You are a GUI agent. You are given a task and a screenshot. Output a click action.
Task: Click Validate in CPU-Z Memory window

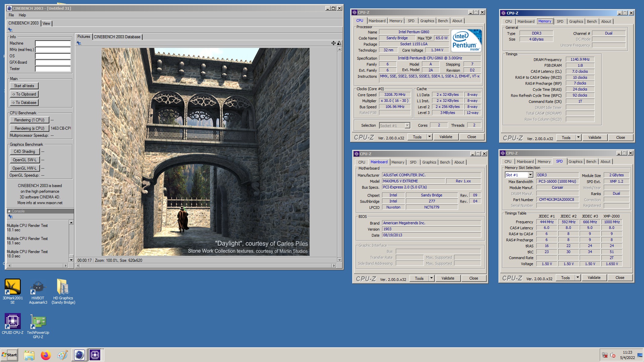point(595,137)
